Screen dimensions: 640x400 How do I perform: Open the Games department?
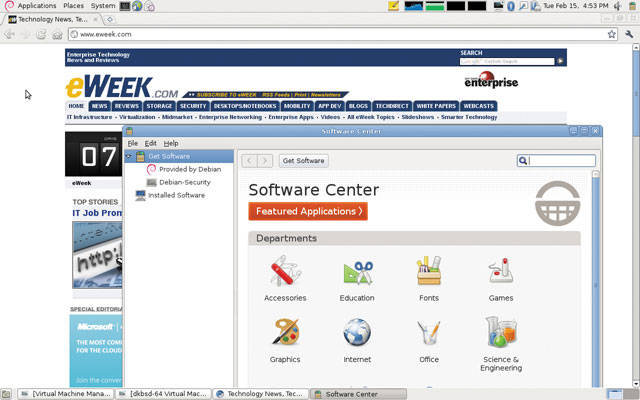click(x=501, y=278)
